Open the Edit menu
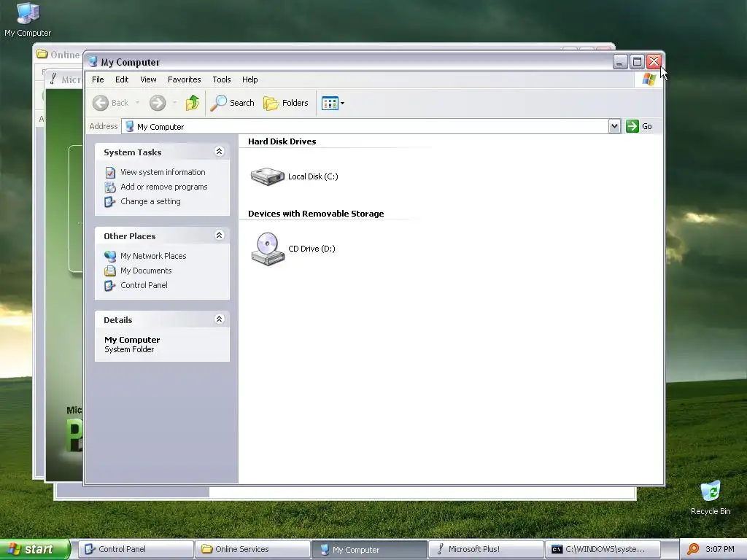Image resolution: width=747 pixels, height=560 pixels. (x=122, y=79)
